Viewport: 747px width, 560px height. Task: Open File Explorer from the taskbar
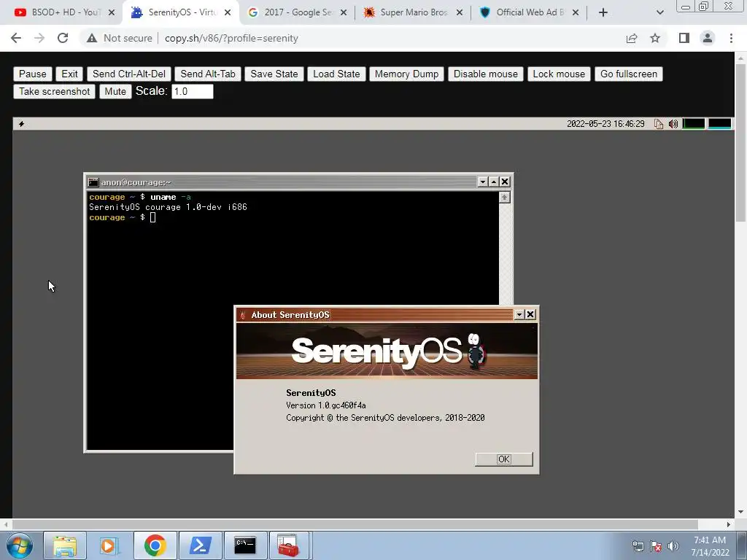65,545
